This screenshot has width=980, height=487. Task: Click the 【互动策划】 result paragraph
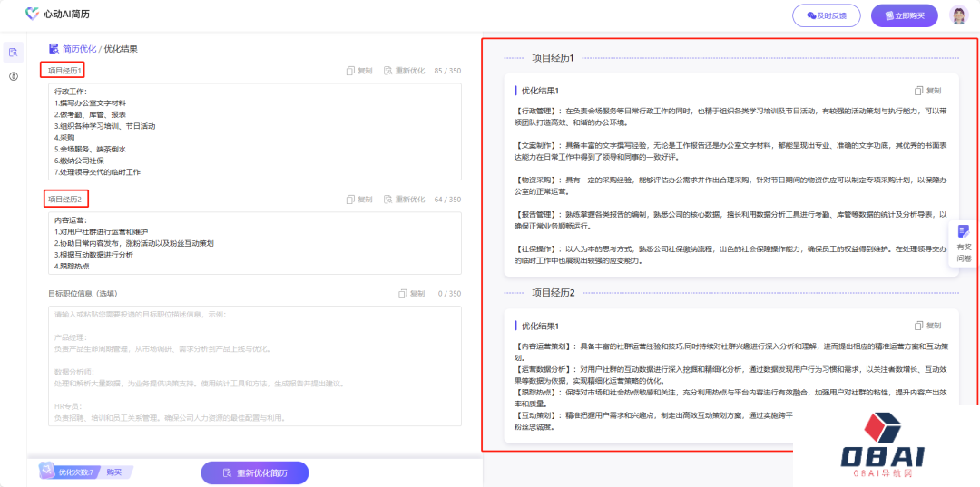coord(653,422)
